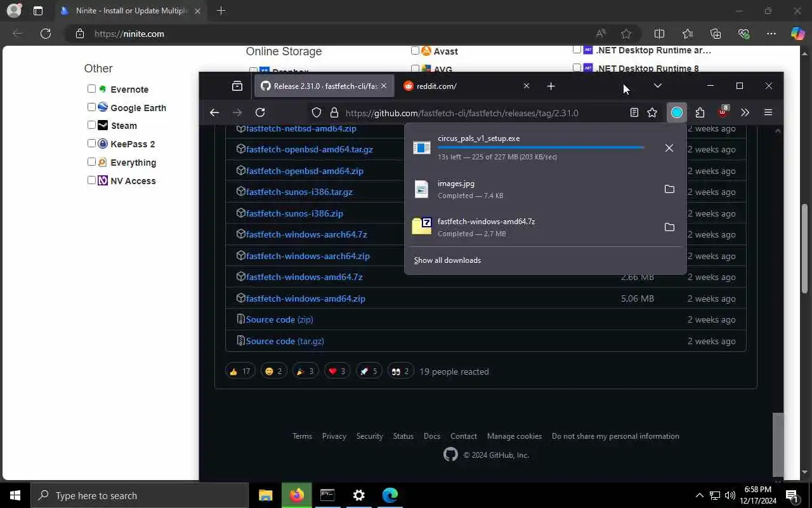Open Edge read aloud icon
This screenshot has height=508, width=812.
[x=600, y=34]
